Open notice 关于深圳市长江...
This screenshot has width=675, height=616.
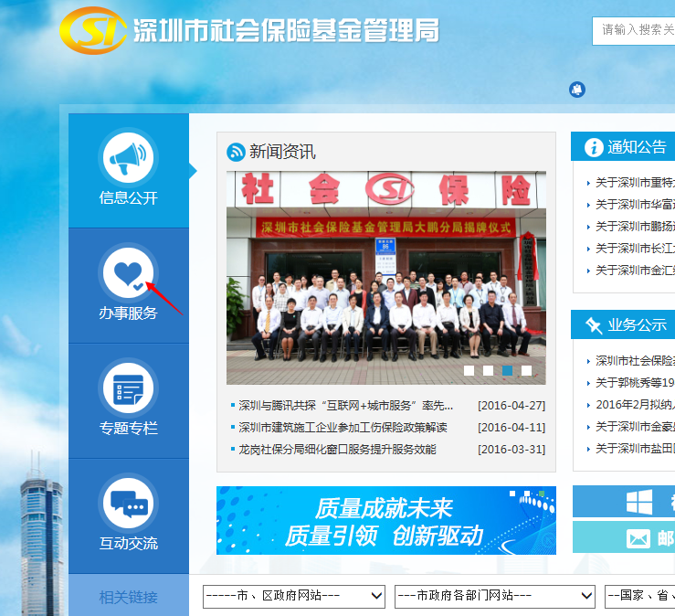[x=635, y=249]
